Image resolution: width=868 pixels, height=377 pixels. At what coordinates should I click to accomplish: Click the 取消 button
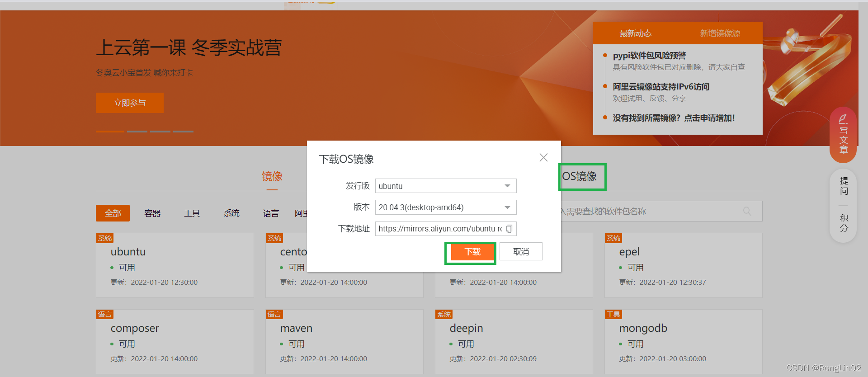(x=521, y=252)
